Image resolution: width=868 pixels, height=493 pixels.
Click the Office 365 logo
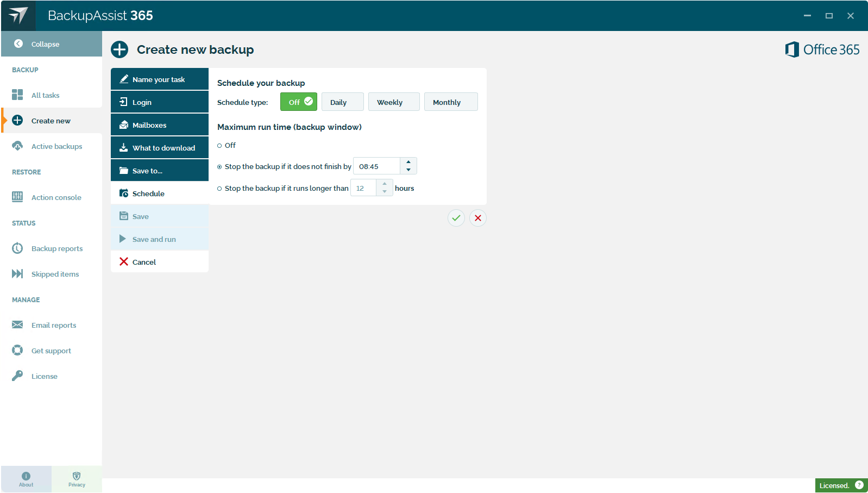coord(822,49)
